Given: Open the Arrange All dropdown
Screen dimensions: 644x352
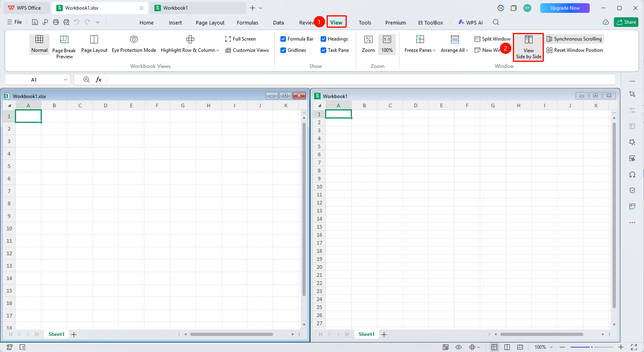Looking at the screenshot, I should click(x=467, y=51).
